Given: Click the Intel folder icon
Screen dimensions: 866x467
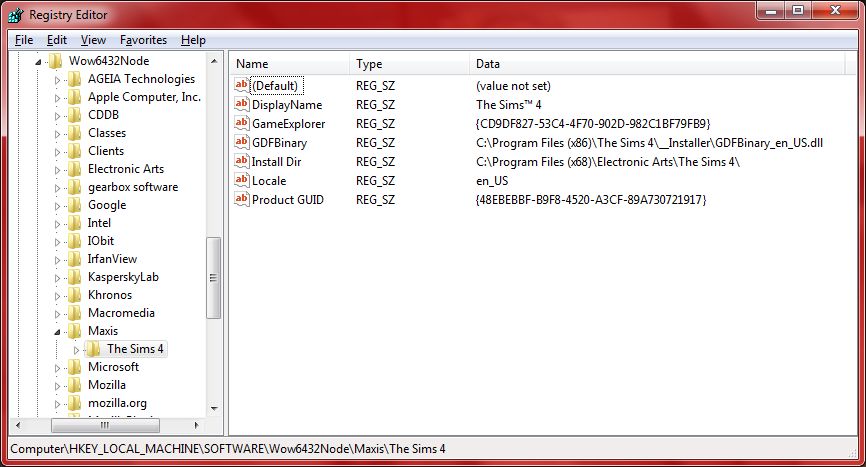Looking at the screenshot, I should pos(75,223).
